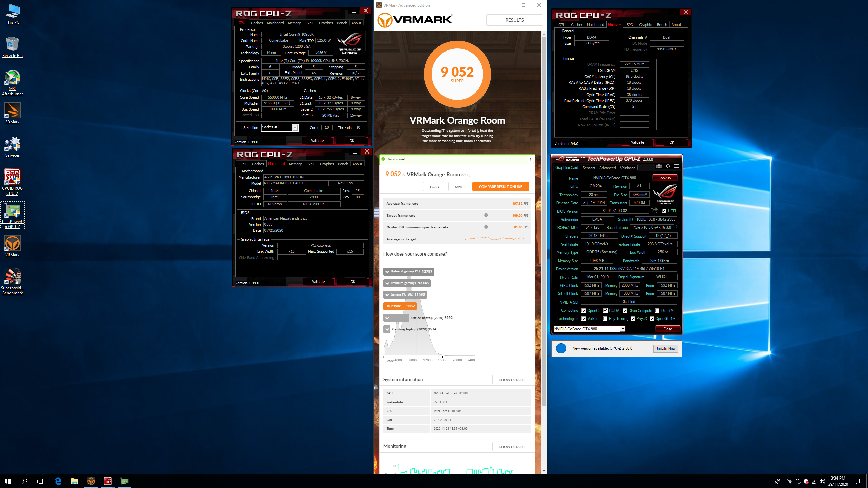The height and width of the screenshot is (488, 868).
Task: Click COMPARE RESULT ONLINE button
Action: (x=500, y=187)
